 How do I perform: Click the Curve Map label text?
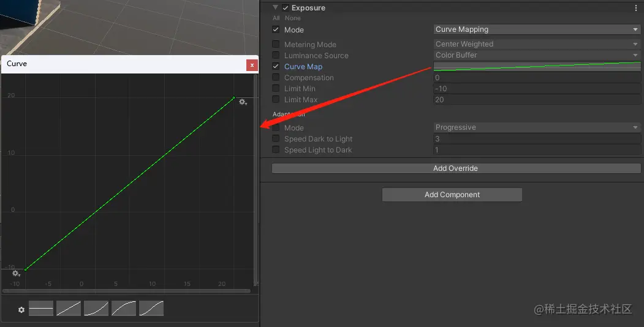tap(303, 67)
